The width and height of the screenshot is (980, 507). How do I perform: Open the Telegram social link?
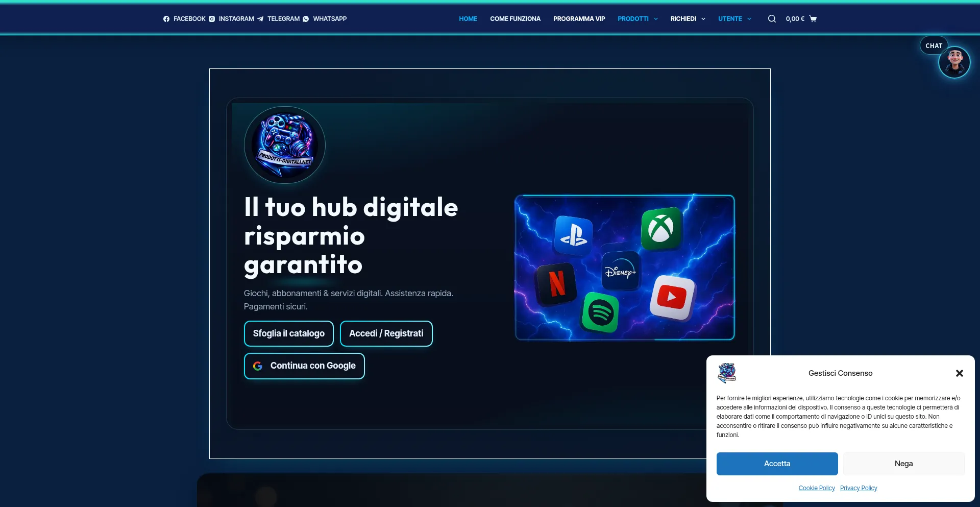coord(278,19)
